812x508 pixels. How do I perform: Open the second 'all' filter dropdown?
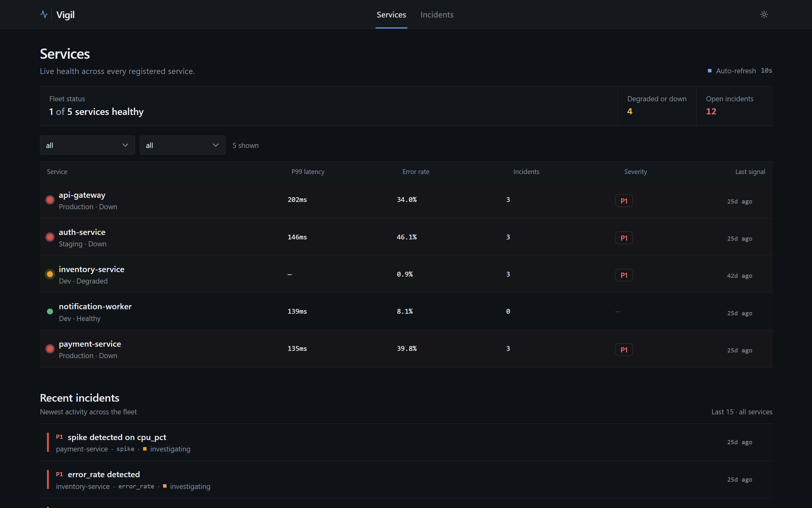(182, 145)
